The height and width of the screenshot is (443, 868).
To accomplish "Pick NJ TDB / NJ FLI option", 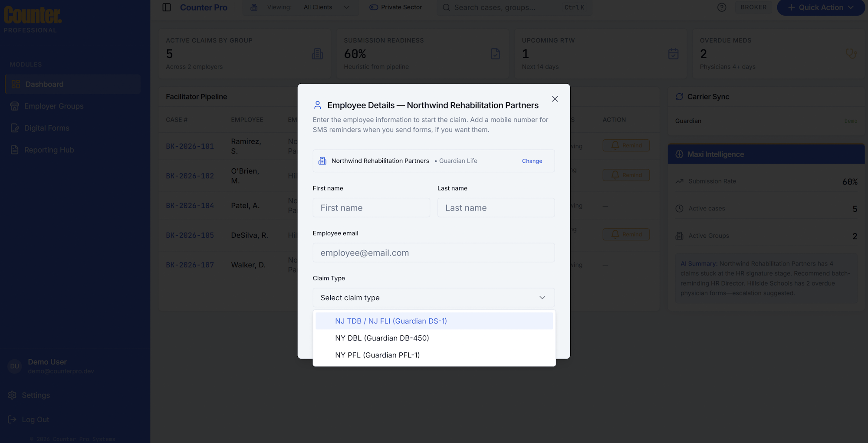I will [391, 321].
